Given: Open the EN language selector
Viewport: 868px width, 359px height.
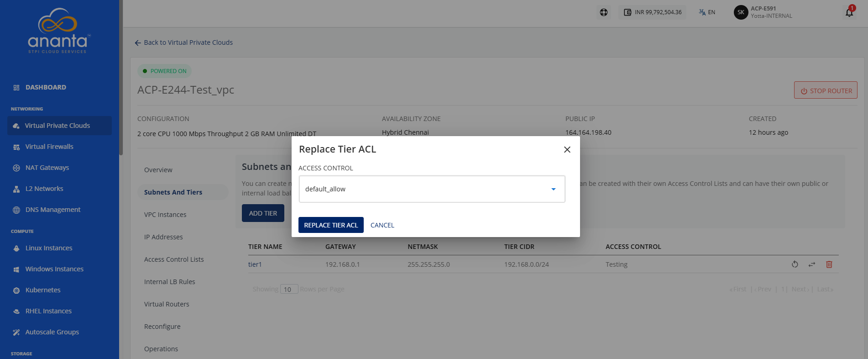Looking at the screenshot, I should (x=707, y=12).
